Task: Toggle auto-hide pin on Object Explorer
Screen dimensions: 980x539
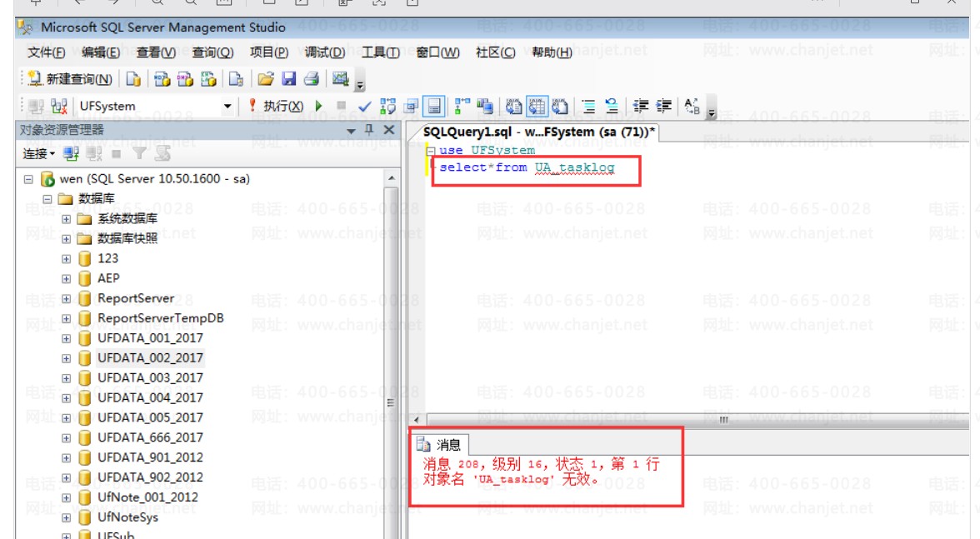Action: pos(369,130)
